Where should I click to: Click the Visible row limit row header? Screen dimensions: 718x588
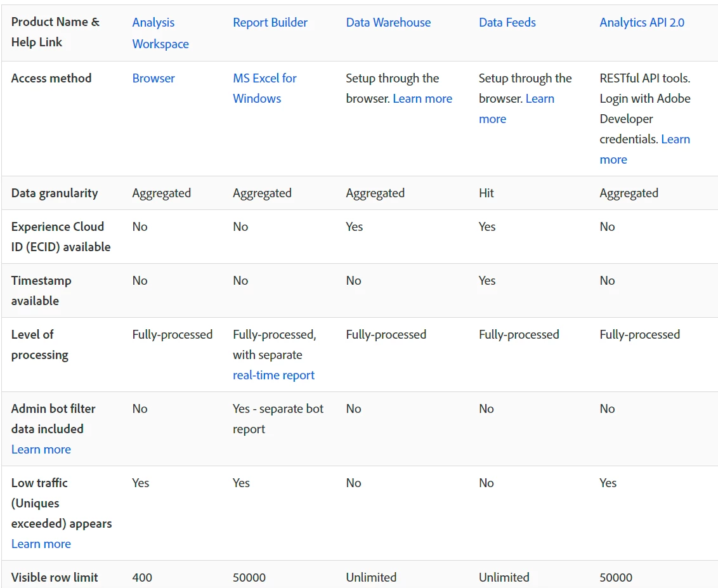click(55, 577)
